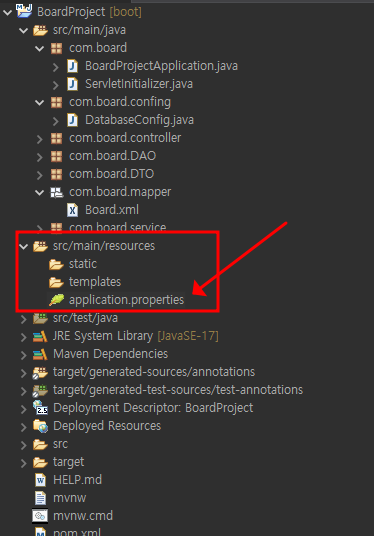Expand the Maven Dependencies node

tap(24, 355)
